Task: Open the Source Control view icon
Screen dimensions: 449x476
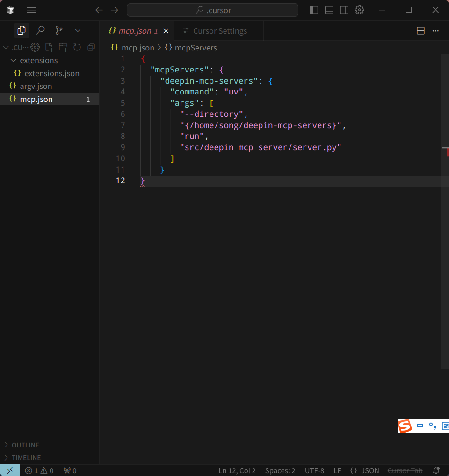Action: pos(59,30)
